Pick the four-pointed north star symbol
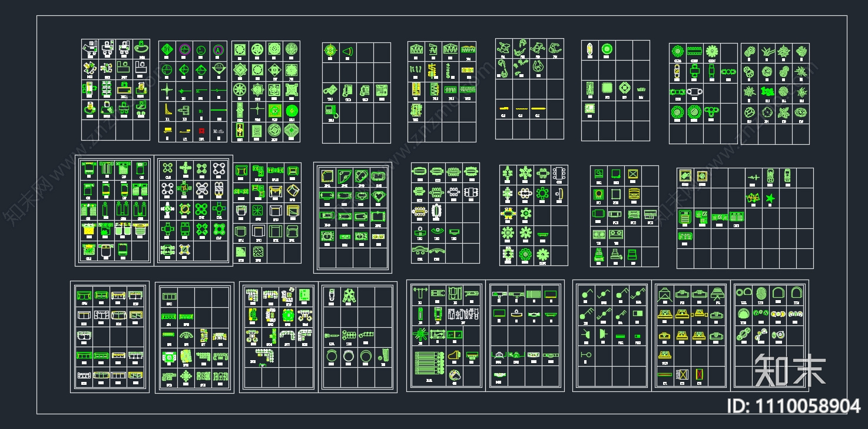This screenshot has width=868, height=429. tap(167, 91)
